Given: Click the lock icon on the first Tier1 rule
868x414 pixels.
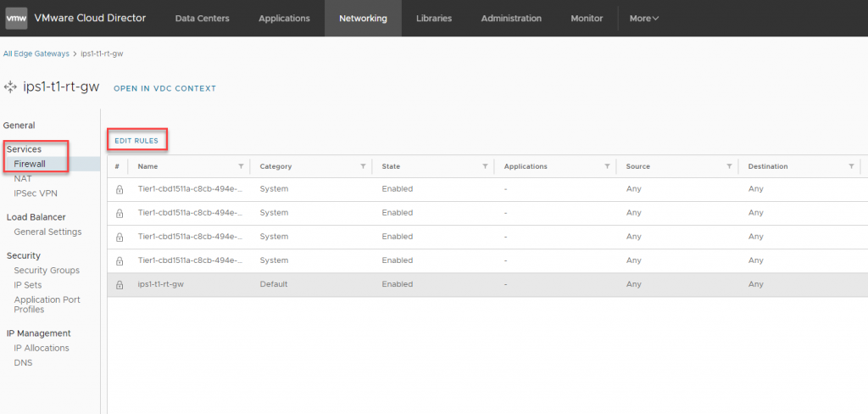Looking at the screenshot, I should (x=120, y=189).
